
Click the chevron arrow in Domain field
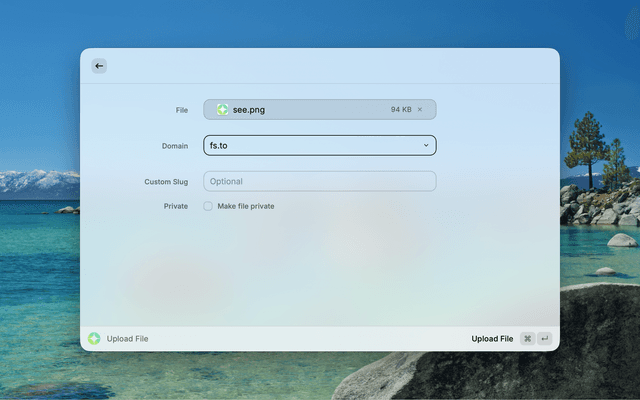426,145
